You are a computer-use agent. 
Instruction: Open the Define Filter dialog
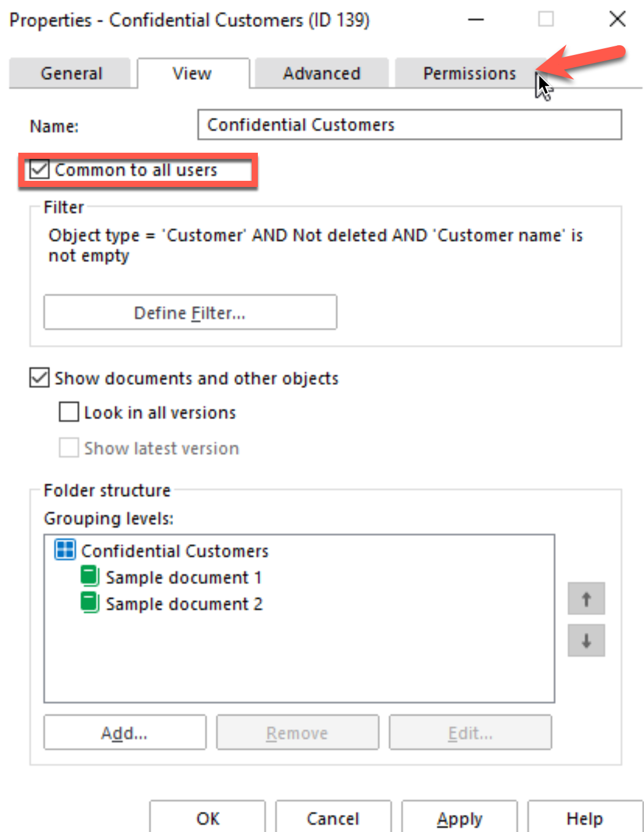190,312
